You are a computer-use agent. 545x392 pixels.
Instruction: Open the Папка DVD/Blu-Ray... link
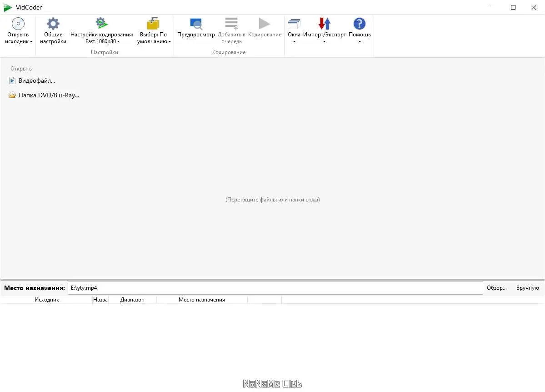[49, 95]
